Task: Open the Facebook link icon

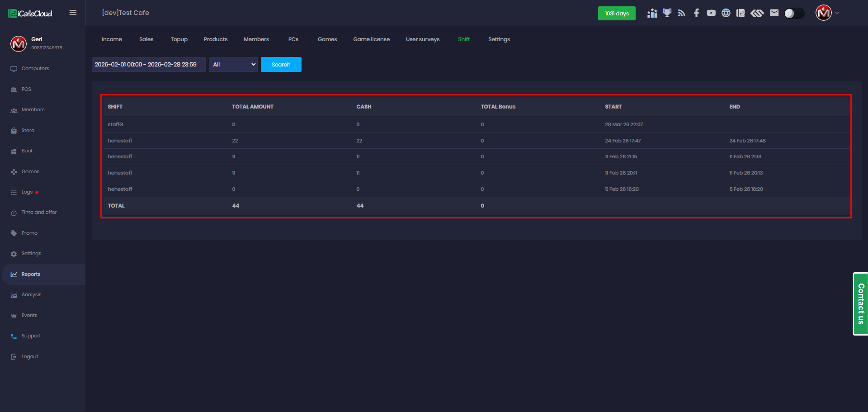Action: [x=696, y=13]
